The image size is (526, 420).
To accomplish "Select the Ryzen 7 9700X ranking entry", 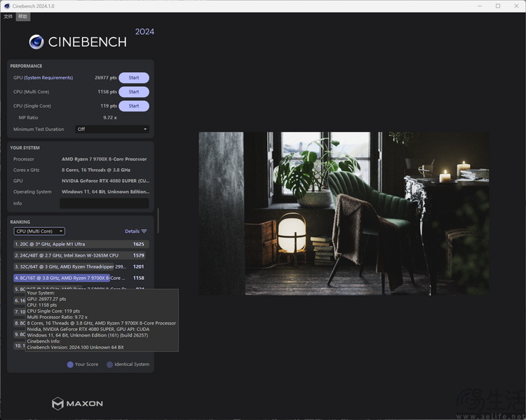I will [79, 278].
